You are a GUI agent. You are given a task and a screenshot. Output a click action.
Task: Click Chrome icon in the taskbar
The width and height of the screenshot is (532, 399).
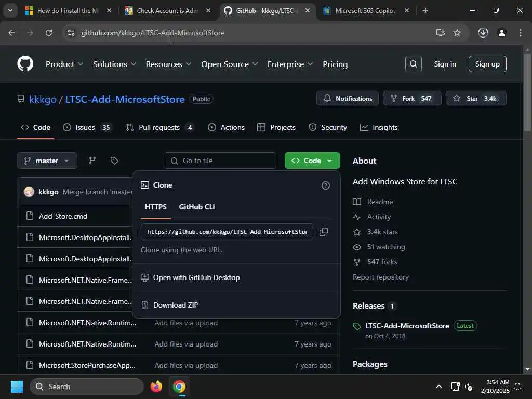coord(179,387)
